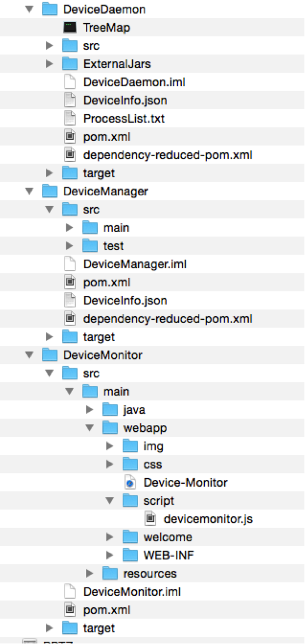The image size is (305, 644).
Task: Click dependency-reduced-pom.xml icon inside DeviceDaemon
Action: (x=70, y=155)
